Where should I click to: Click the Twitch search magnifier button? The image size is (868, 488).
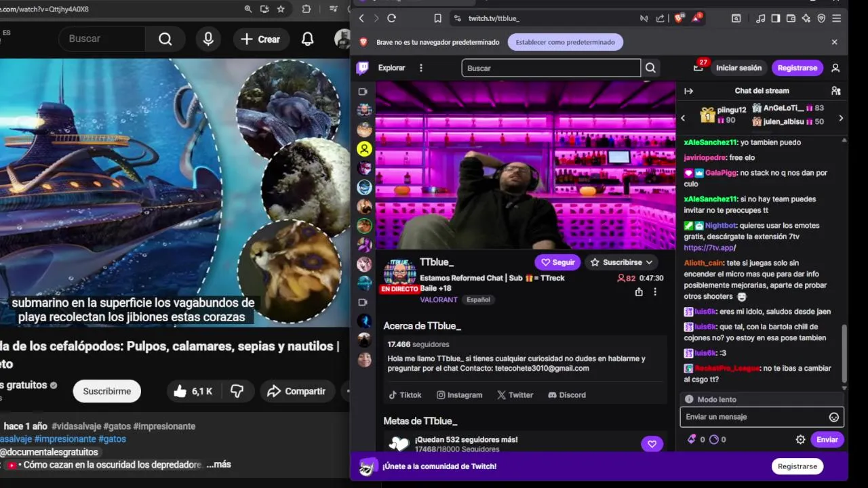[x=650, y=68]
